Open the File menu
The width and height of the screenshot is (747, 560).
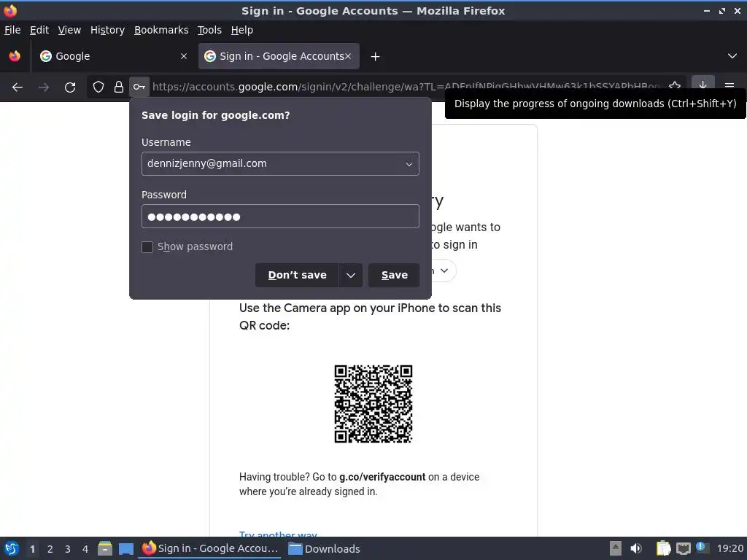click(12, 30)
